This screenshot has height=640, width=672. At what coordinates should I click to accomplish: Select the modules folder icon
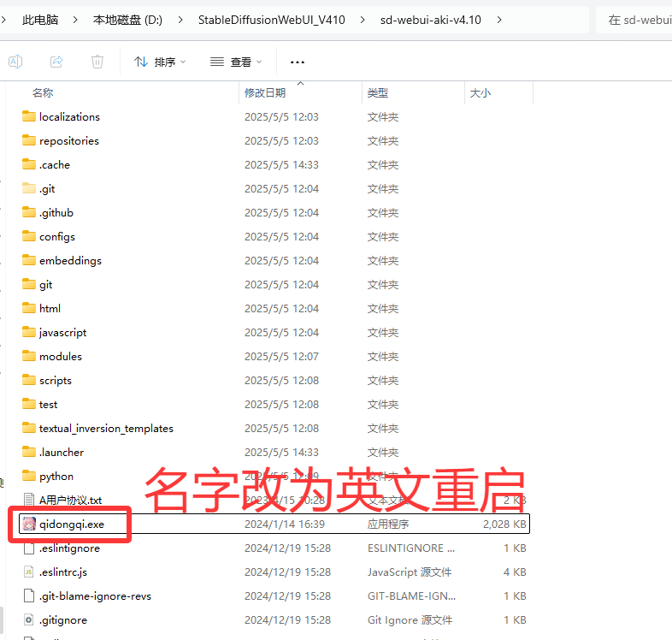coord(29,356)
